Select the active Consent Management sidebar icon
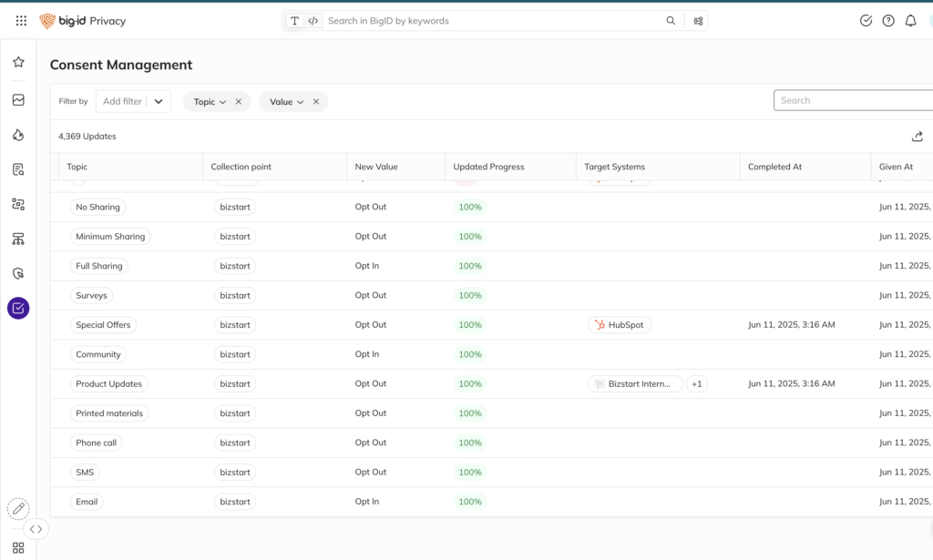The image size is (933, 560). tap(18, 308)
